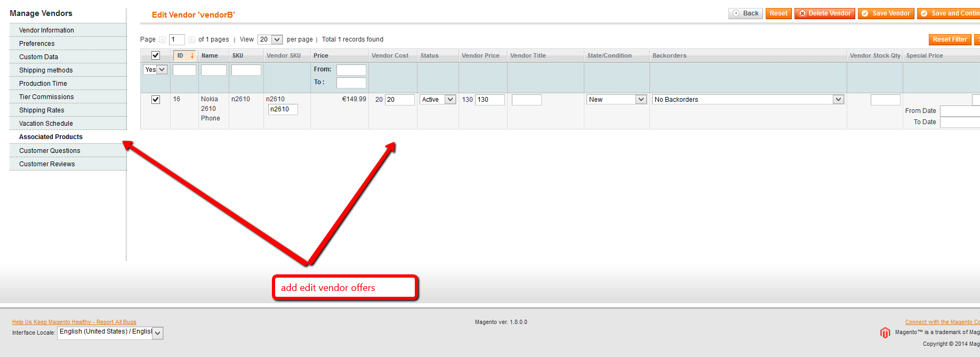This screenshot has height=357, width=980.
Task: Click the Vendor Price 130 input field
Action: (490, 100)
